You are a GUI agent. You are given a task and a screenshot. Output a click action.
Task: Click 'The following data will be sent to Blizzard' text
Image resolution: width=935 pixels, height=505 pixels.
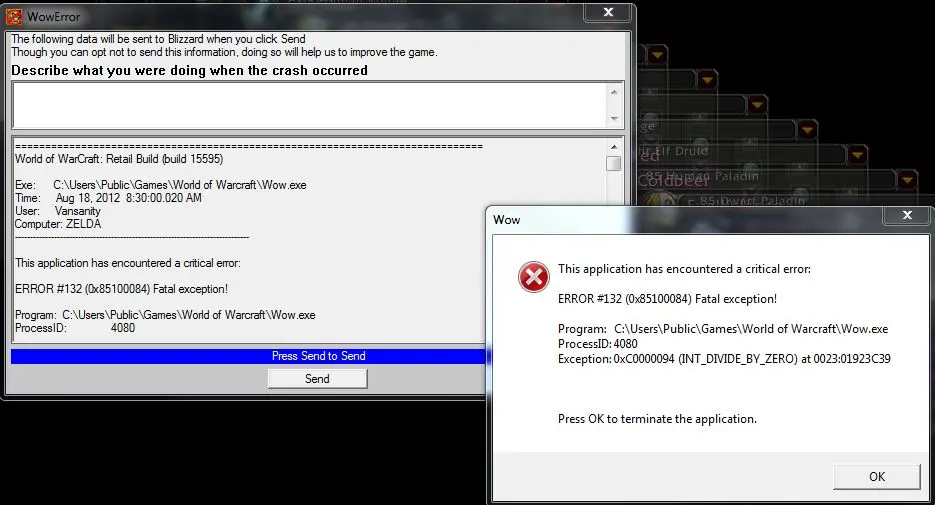[159, 39]
